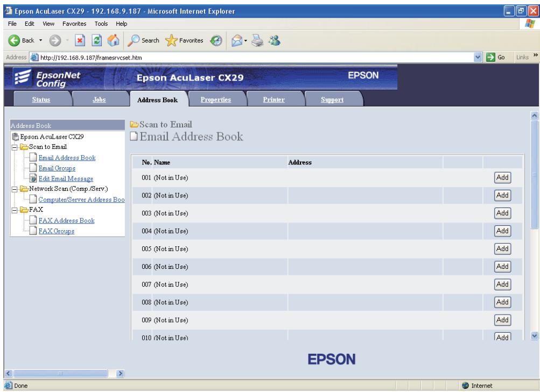Screen dimensions: 540x392
Task: Click the green Go arrow icon
Action: (x=491, y=58)
